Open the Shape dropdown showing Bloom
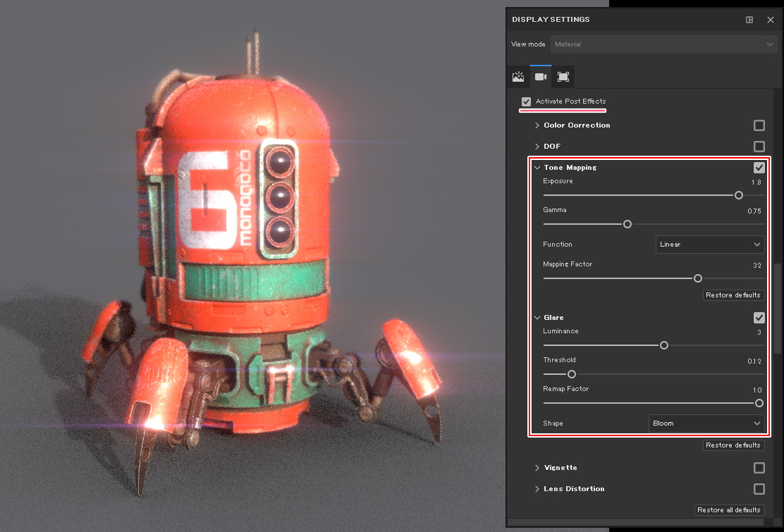 click(x=706, y=423)
